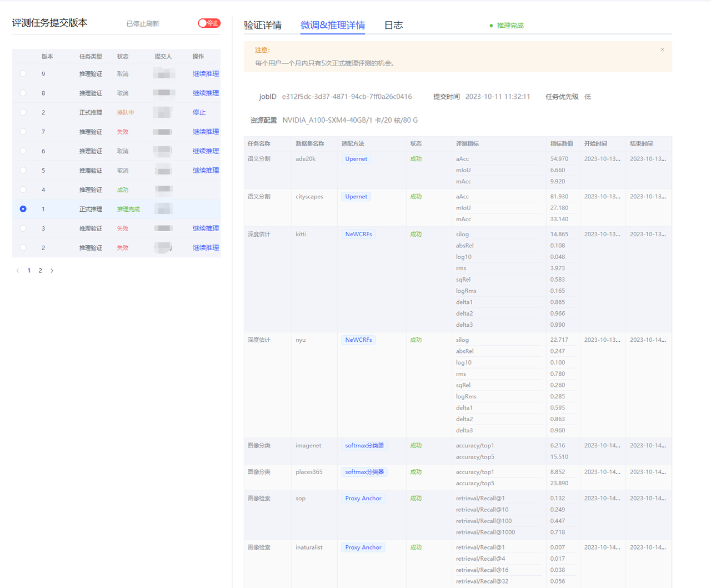Switch to the 验证详情 tab
The height and width of the screenshot is (588, 711).
[262, 26]
